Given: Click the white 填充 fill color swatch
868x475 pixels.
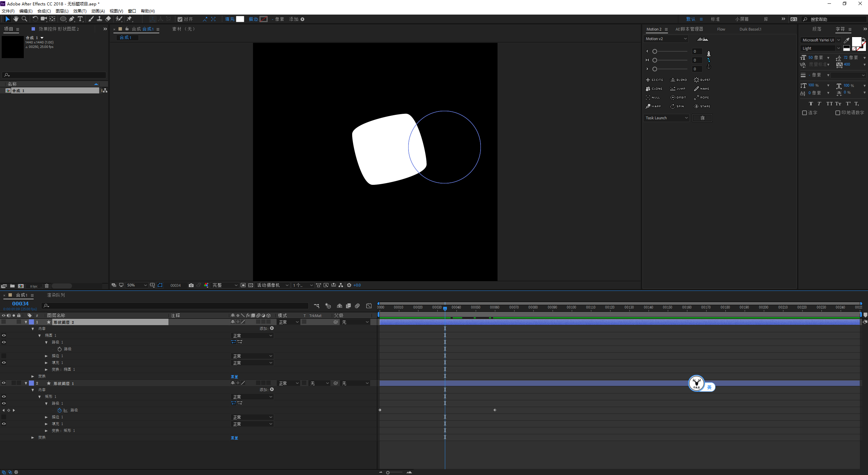Looking at the screenshot, I should point(240,19).
